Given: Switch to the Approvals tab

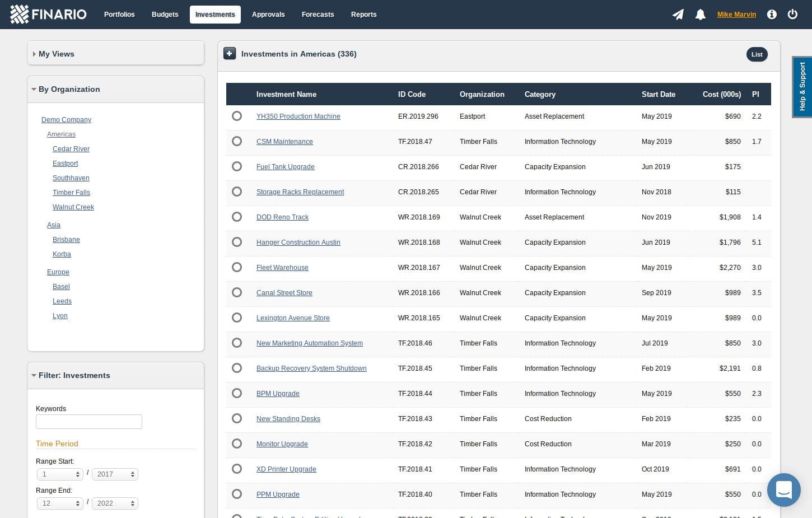Looking at the screenshot, I should [x=268, y=15].
